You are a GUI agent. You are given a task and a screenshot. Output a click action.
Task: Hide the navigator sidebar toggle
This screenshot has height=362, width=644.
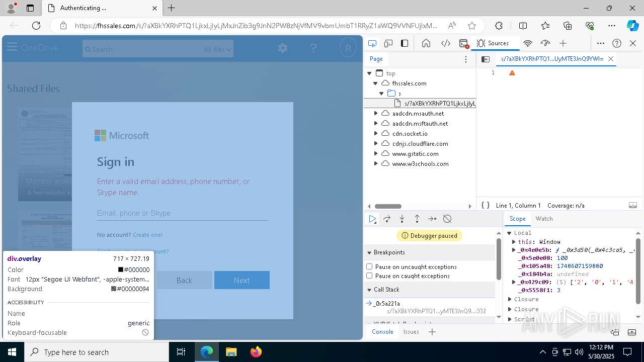click(486, 59)
